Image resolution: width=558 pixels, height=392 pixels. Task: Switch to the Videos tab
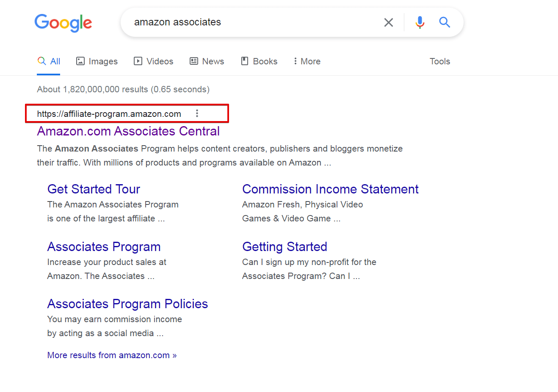click(154, 61)
